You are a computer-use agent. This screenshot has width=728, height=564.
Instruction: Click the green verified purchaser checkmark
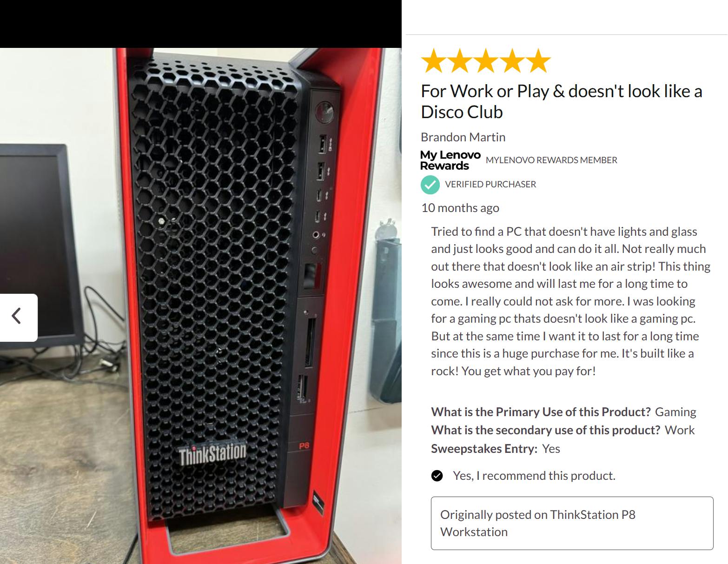pyautogui.click(x=430, y=185)
